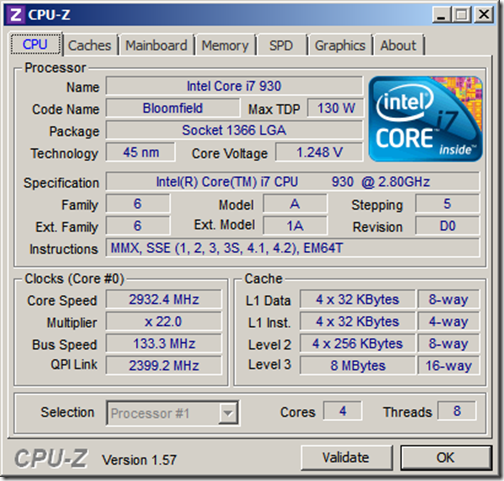This screenshot has width=504, height=481.
Task: Click the OK button
Action: point(446,458)
